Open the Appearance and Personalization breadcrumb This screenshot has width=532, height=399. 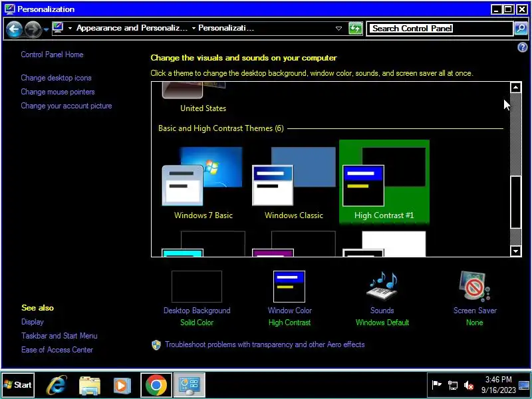132,28
